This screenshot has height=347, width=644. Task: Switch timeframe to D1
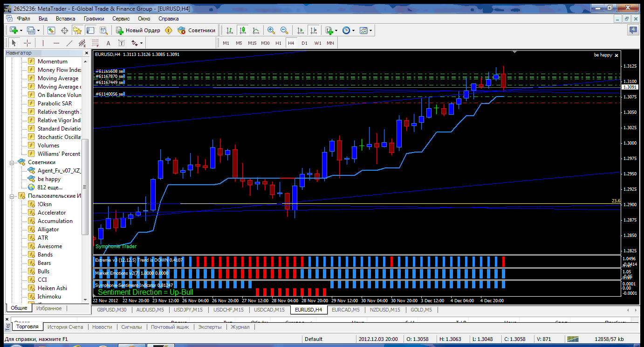point(304,43)
